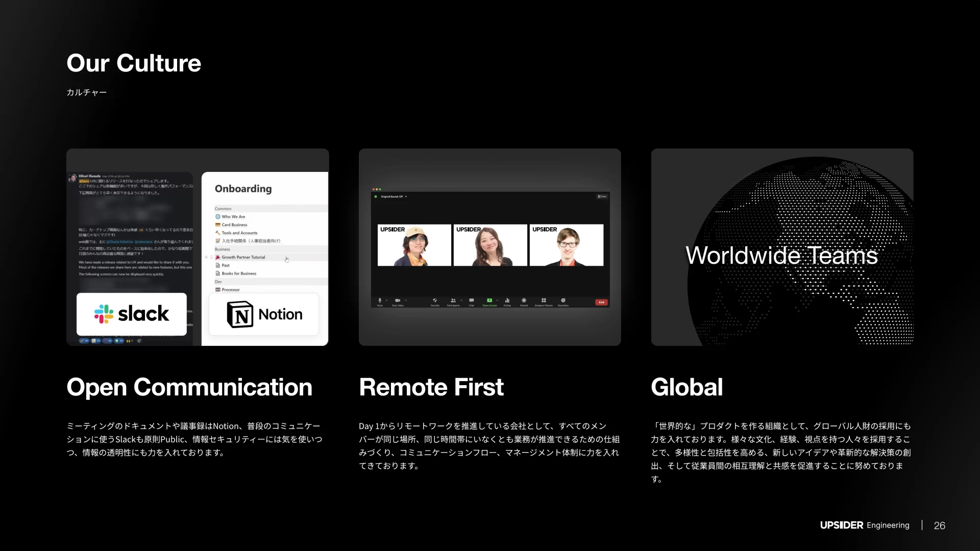
Task: Open Growth Partner Tutorial page in Notion
Action: [x=243, y=257]
